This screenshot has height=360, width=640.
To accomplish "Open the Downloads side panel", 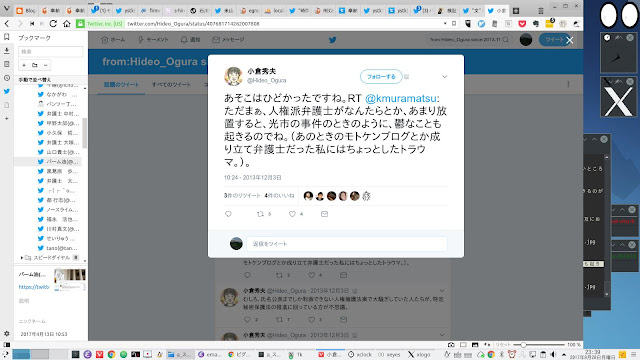I will click(7, 51).
